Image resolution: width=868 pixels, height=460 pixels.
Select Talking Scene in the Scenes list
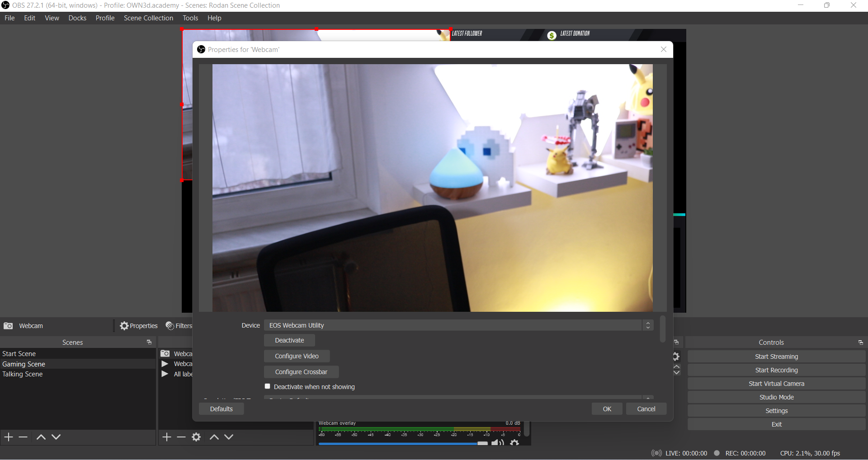tap(23, 374)
